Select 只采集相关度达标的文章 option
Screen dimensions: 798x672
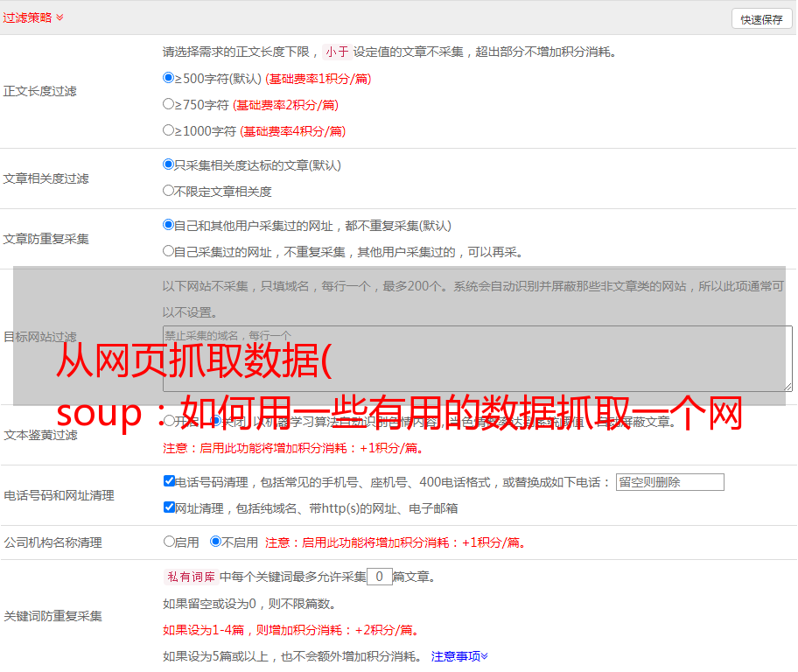169,164
